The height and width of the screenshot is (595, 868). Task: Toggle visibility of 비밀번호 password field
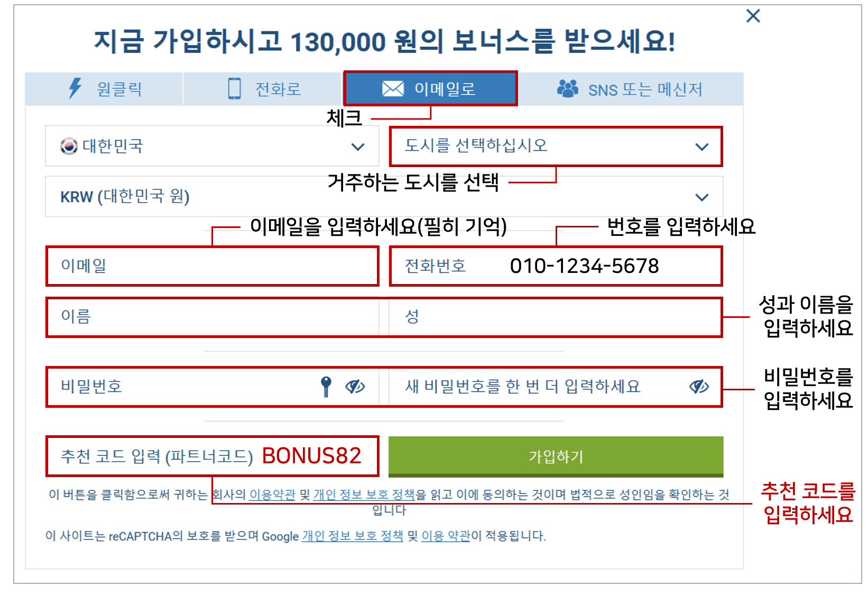[x=355, y=387]
